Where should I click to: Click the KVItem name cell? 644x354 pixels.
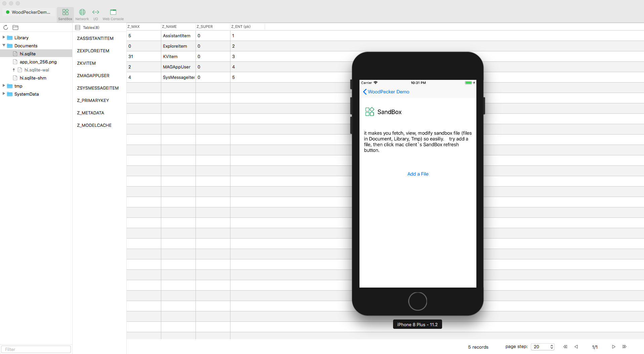pyautogui.click(x=178, y=56)
